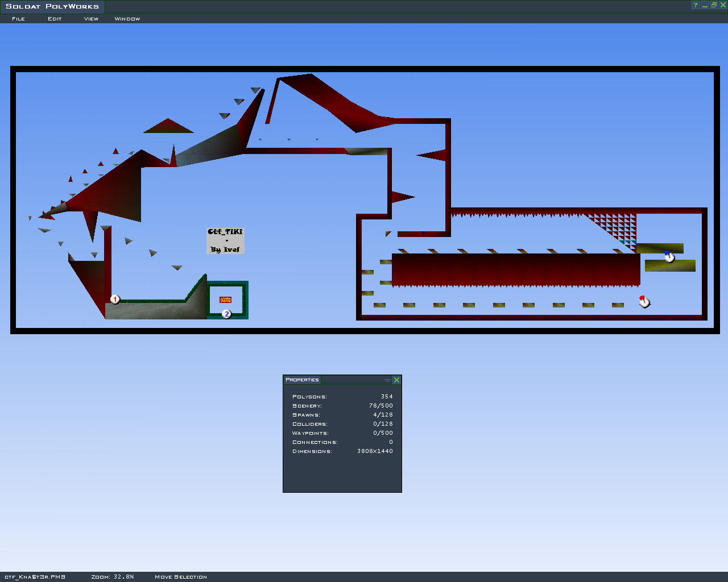
Task: Restore down the PolyWorks window
Action: pyautogui.click(x=714, y=5)
